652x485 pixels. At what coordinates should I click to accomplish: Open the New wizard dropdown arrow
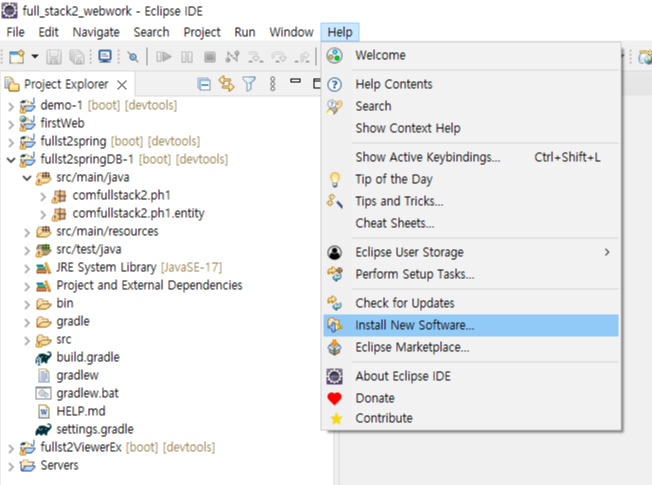(35, 56)
